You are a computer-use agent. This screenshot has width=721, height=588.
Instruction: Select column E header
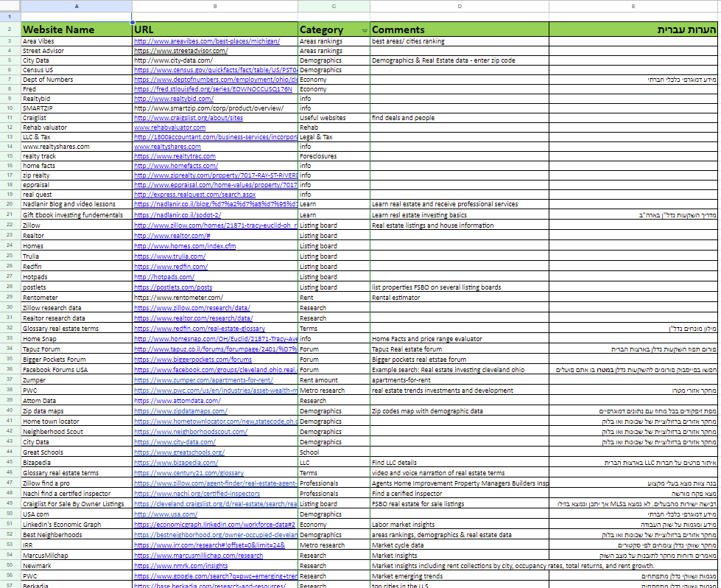(633, 6)
